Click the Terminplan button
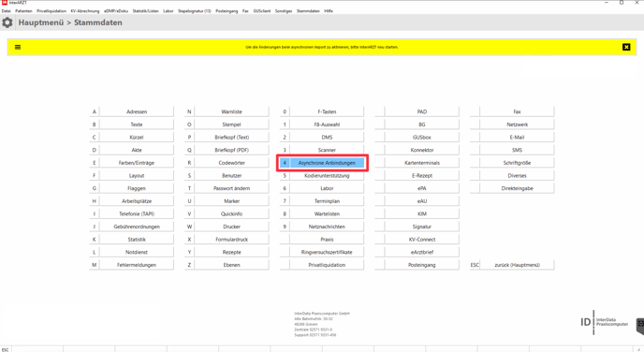The height and width of the screenshot is (352, 644). [x=327, y=201]
